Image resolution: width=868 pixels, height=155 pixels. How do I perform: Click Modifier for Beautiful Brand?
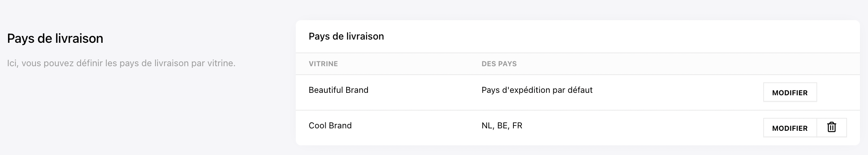coord(790,92)
